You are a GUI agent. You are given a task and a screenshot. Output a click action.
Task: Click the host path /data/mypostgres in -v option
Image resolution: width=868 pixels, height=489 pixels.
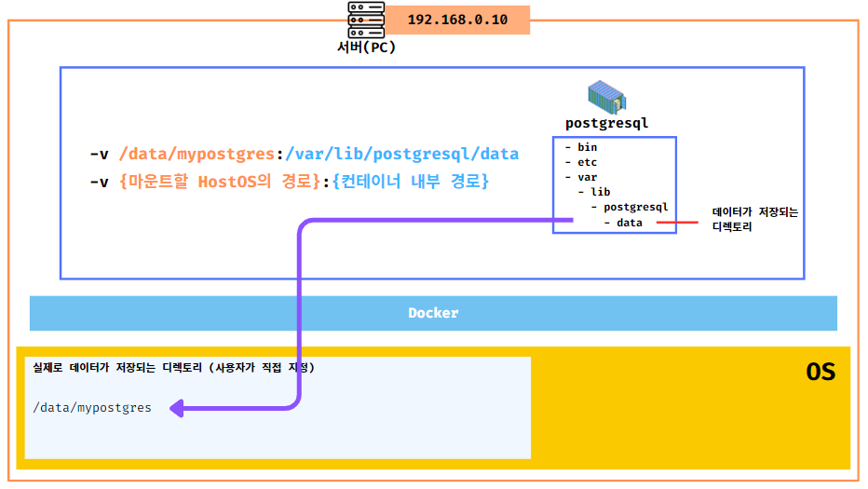point(197,154)
